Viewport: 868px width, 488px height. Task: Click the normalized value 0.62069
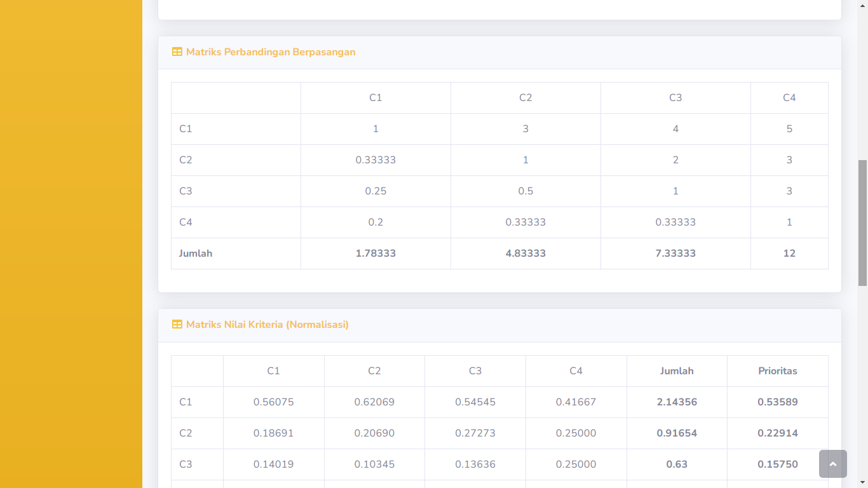pos(374,402)
